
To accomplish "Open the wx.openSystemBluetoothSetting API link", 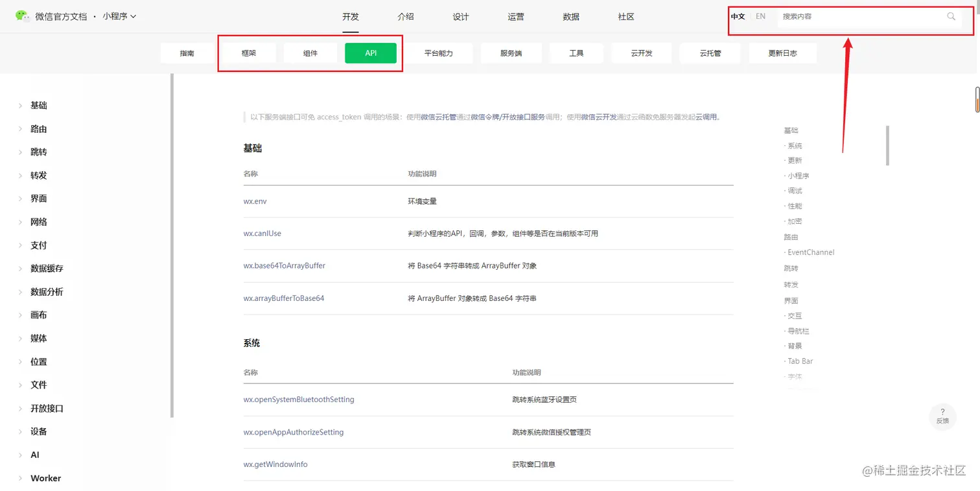I will [299, 400].
